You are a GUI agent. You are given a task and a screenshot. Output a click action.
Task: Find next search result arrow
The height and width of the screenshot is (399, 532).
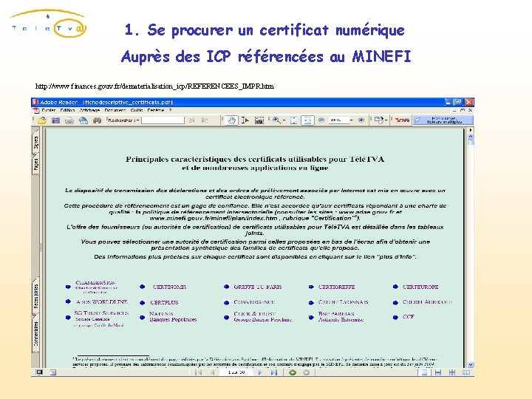coord(205,120)
